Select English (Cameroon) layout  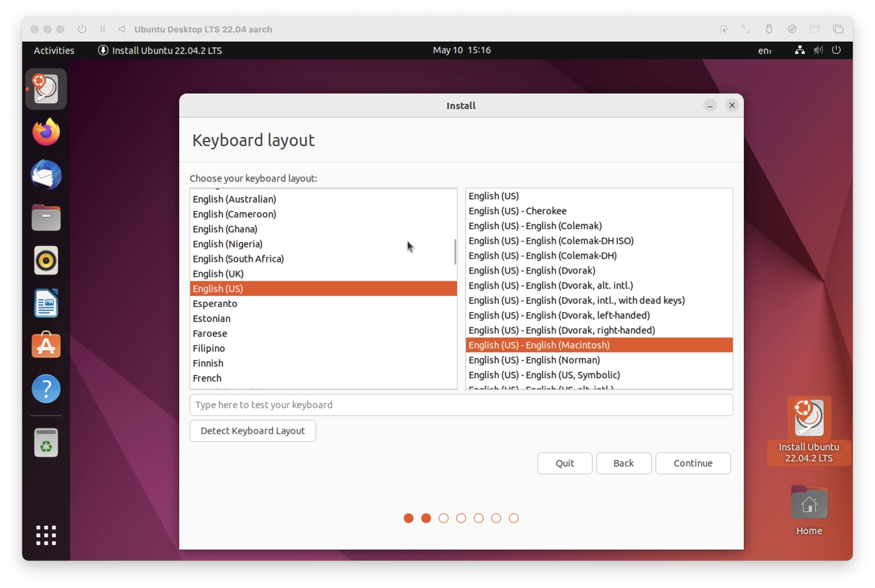323,214
